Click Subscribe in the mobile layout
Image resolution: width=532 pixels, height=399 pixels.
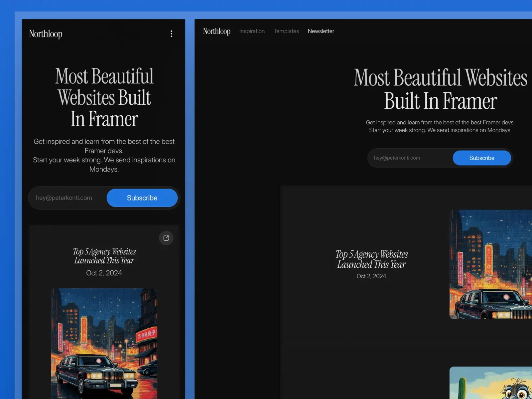pyautogui.click(x=142, y=198)
